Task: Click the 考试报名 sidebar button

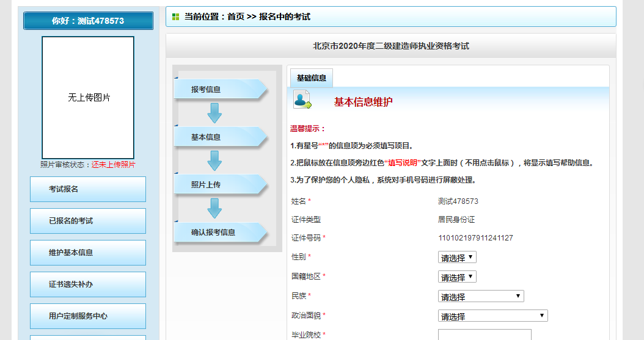Action: pos(88,189)
